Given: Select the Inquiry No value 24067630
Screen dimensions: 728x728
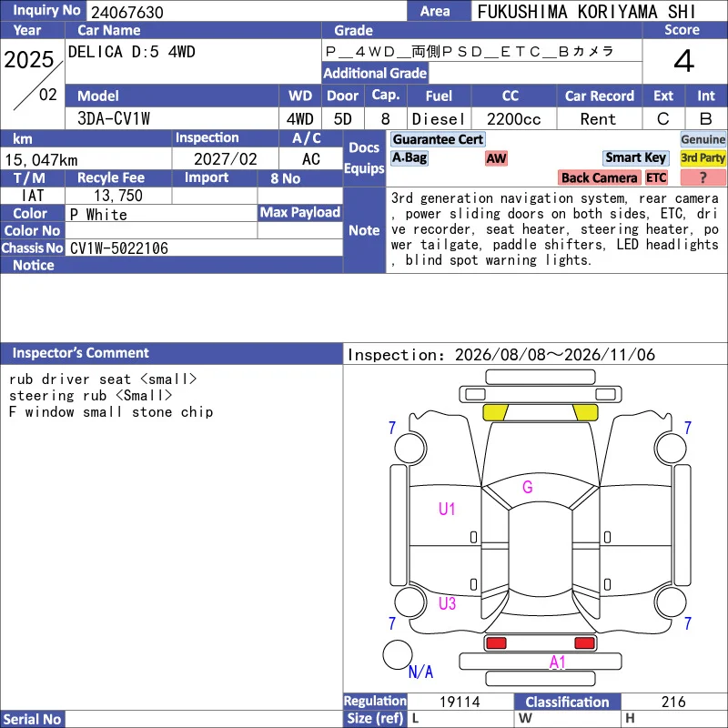Looking at the screenshot, I should point(127,12).
